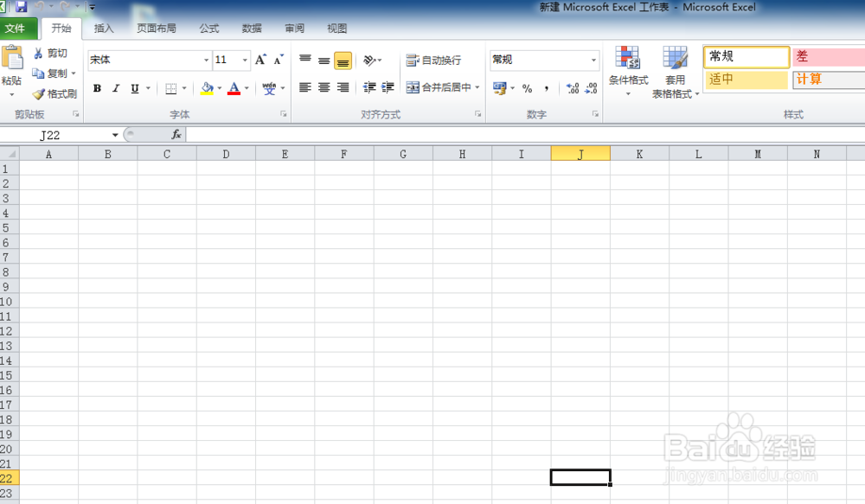865x504 pixels.
Task: Switch to the 审阅 Review tab
Action: tap(294, 29)
